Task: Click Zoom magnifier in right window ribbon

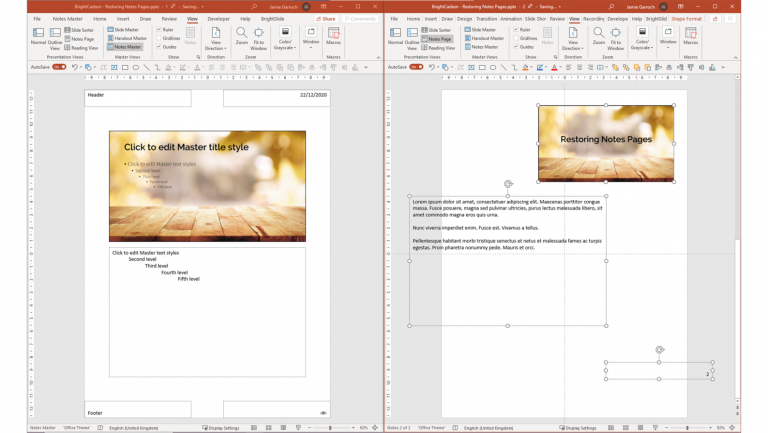Action: pos(599,37)
